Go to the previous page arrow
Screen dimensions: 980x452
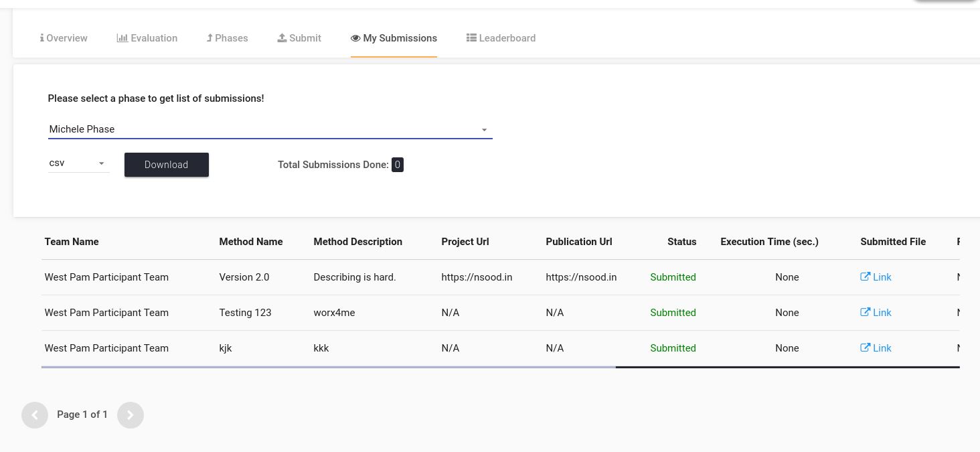[x=35, y=415]
